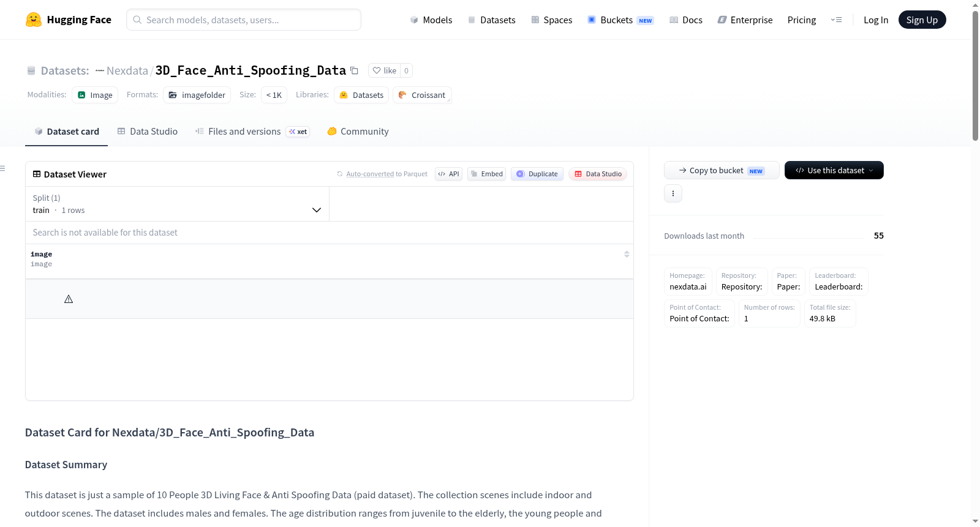This screenshot has height=527, width=980.
Task: Open the three-dots more options button
Action: pos(673,193)
